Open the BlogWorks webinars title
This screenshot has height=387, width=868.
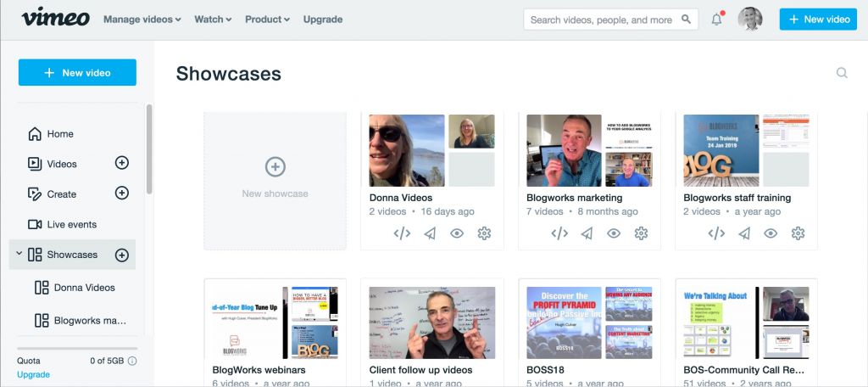259,370
